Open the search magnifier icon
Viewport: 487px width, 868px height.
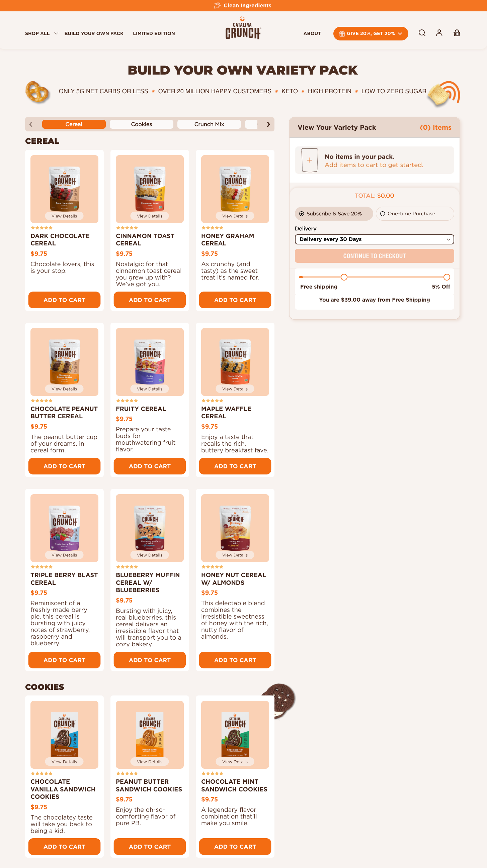pyautogui.click(x=422, y=33)
